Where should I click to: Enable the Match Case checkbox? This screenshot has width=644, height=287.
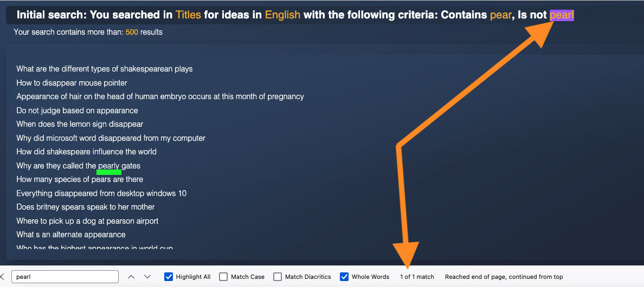click(223, 277)
